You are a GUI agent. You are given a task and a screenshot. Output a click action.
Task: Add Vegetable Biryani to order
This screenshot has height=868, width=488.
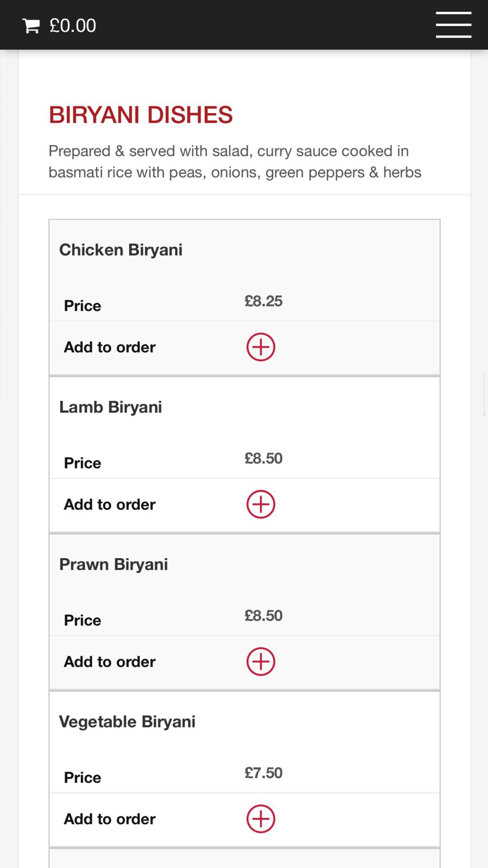pos(261,819)
